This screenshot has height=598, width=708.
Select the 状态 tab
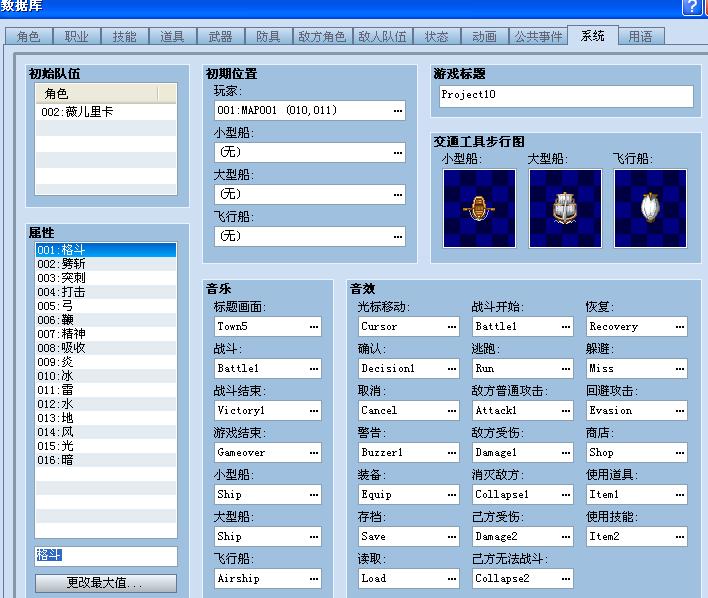[436, 37]
